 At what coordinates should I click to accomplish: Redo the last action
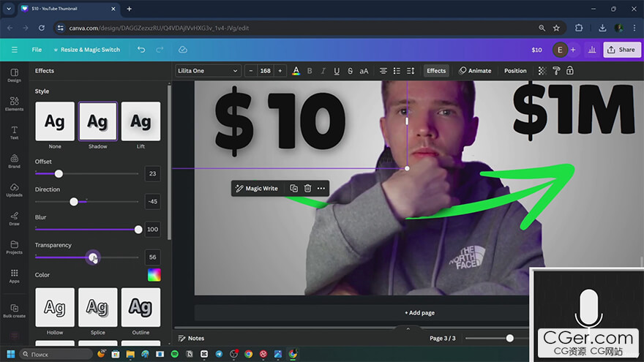pos(160,50)
